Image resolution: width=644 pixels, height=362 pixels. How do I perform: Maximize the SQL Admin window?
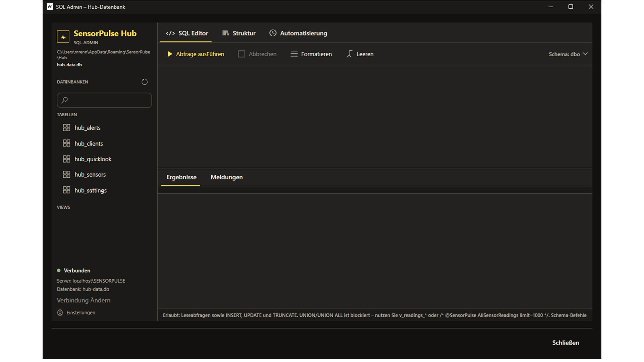coord(571,7)
